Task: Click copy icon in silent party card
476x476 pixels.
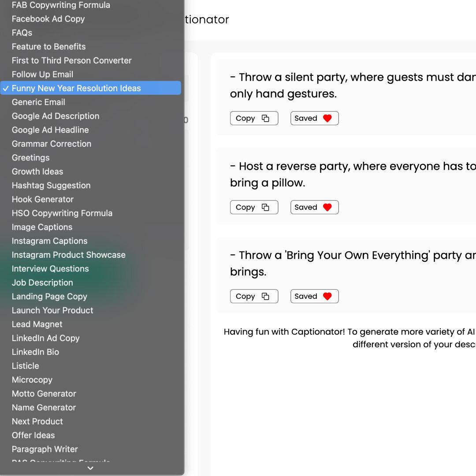Action: 265,119
